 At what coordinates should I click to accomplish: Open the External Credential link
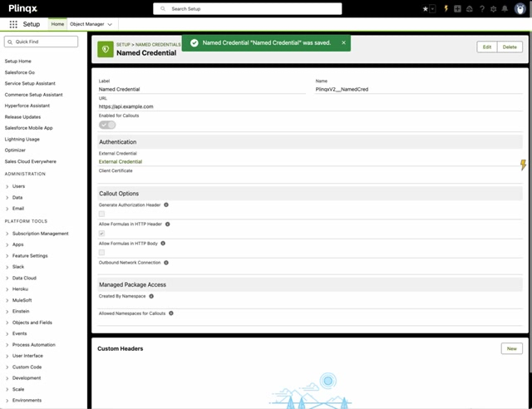tap(121, 161)
